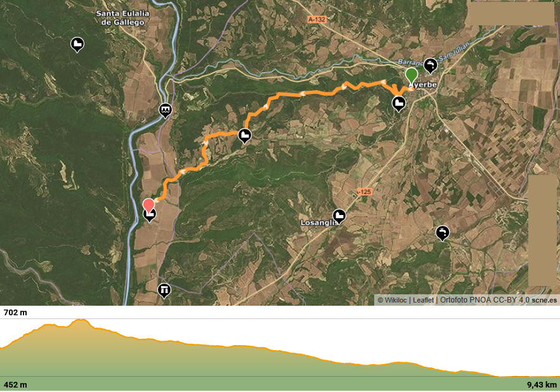This screenshot has width=560, height=392.
Task: Click the A-125 road label
Action: coord(364,192)
